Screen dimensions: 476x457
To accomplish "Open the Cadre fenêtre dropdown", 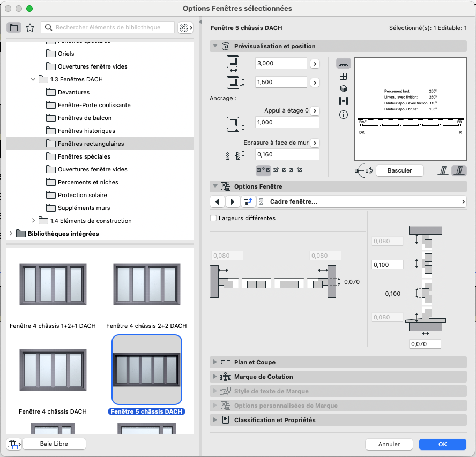I will coord(361,201).
